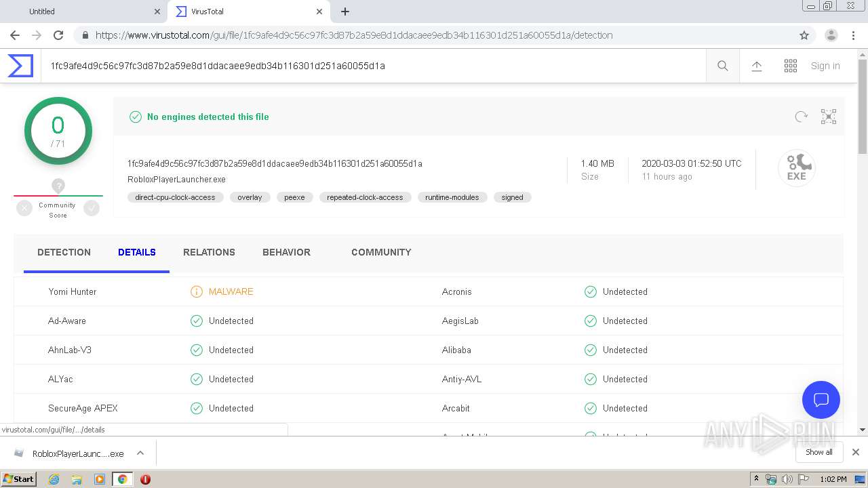This screenshot has height=488, width=868.
Task: Click the 0/71 detection score circle
Action: pos(58,131)
